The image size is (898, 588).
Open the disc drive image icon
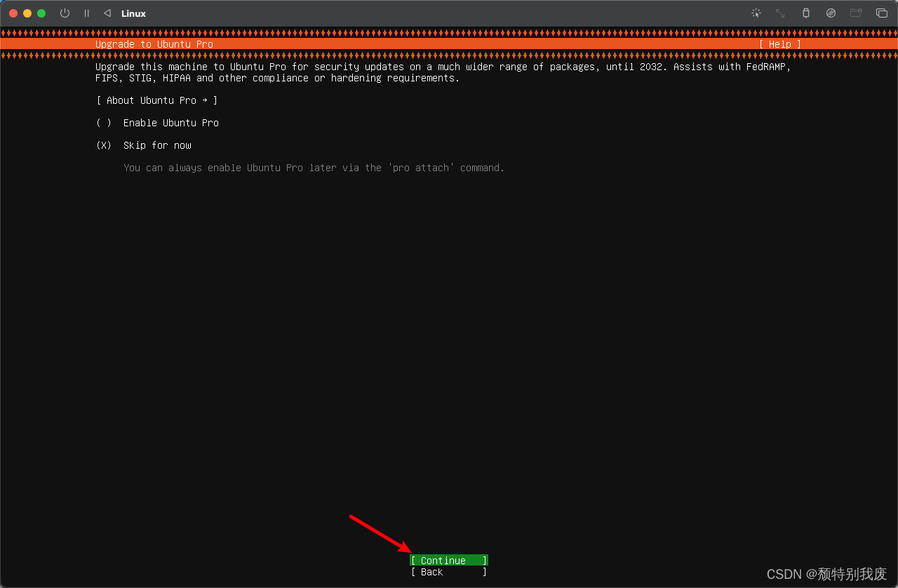831,13
